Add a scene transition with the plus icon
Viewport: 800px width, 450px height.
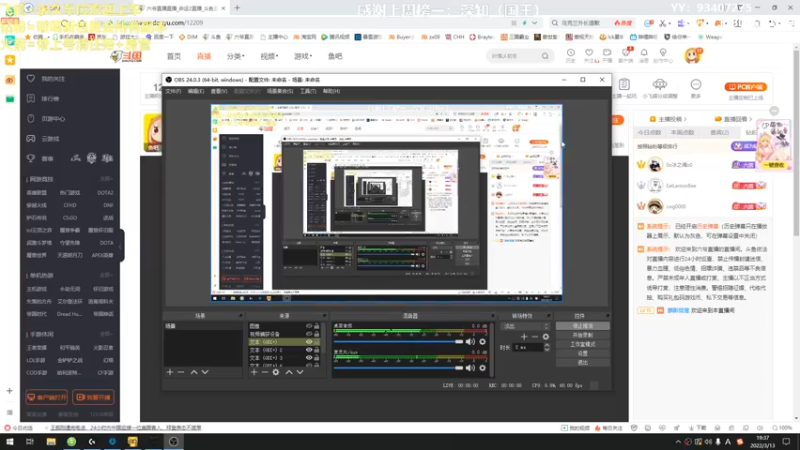[524, 337]
